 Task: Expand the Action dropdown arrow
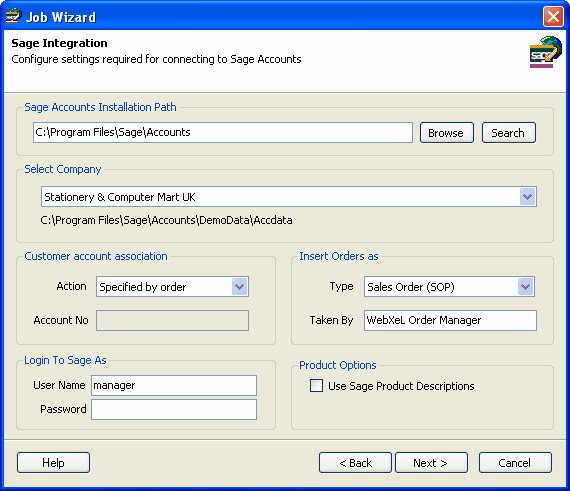click(x=240, y=287)
